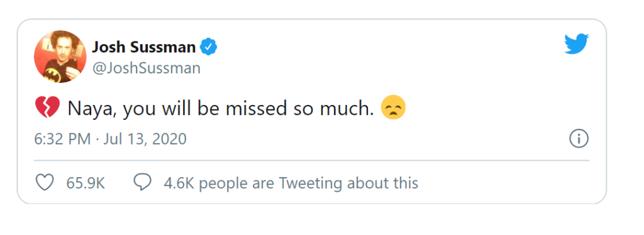Click the Josh Sussman display name
644x235 pixels.
(144, 48)
